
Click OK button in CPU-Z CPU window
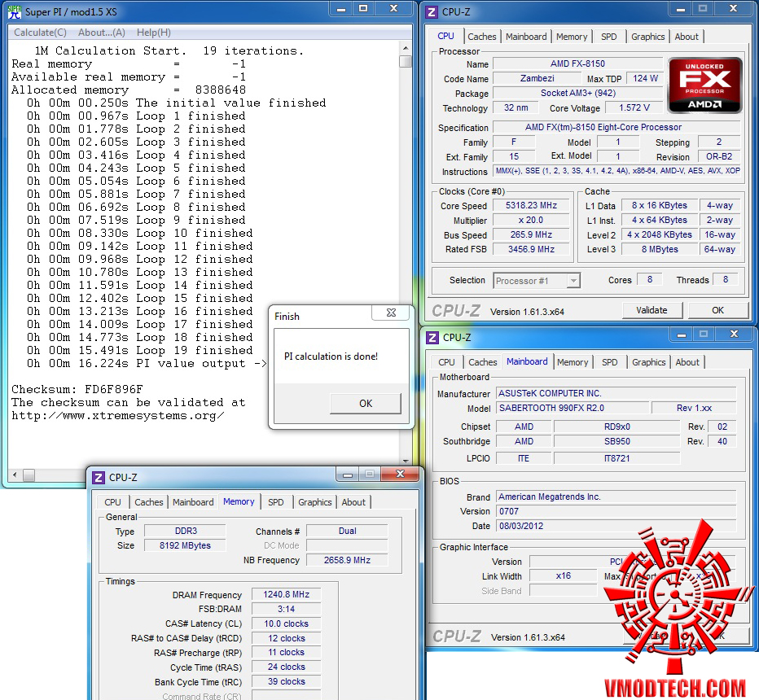point(717,310)
